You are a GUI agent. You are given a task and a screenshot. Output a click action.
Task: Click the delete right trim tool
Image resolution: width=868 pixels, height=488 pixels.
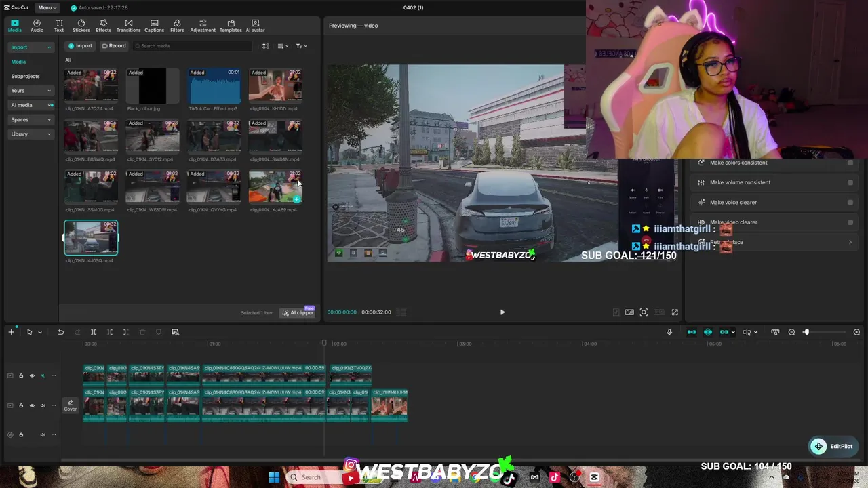click(x=125, y=332)
